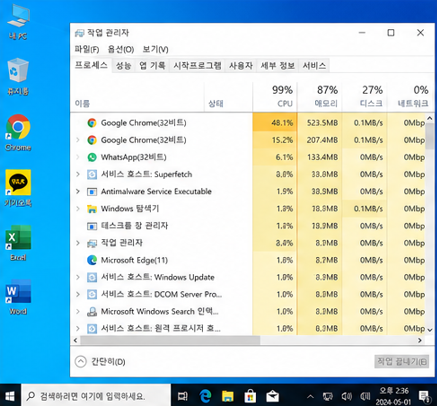Image resolution: width=437 pixels, height=406 pixels.
Task: Launch Edge from the taskbar
Action: pyautogui.click(x=205, y=396)
